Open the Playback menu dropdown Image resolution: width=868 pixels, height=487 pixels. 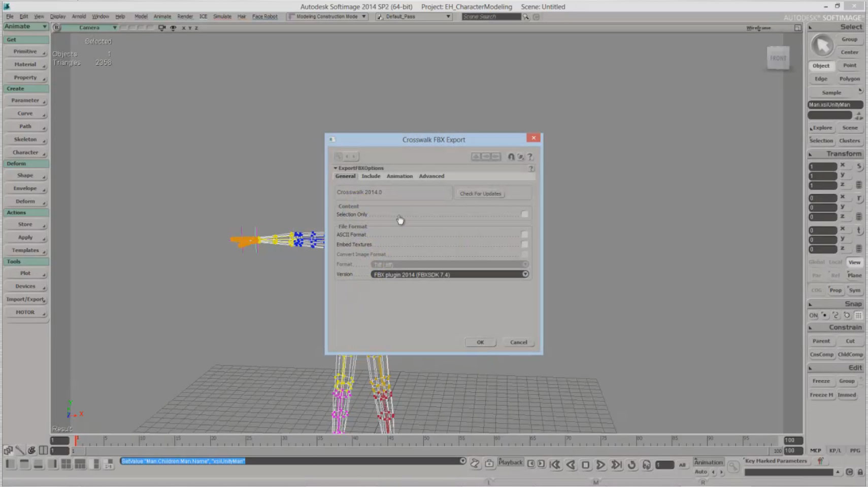[x=511, y=462]
